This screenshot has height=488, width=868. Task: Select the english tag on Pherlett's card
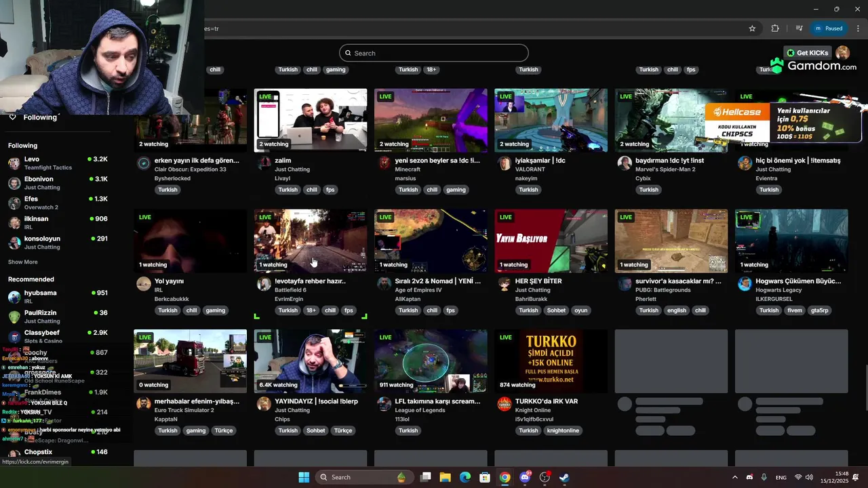676,310
